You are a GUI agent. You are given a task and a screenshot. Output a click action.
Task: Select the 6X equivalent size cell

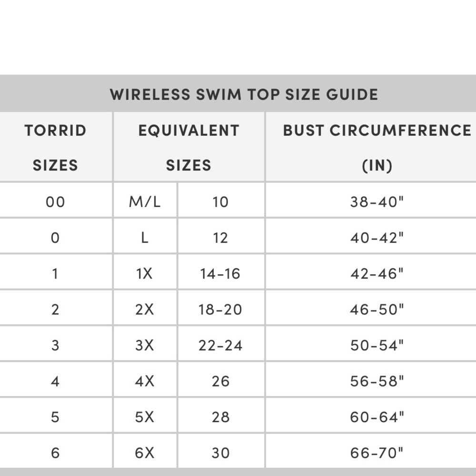(145, 453)
